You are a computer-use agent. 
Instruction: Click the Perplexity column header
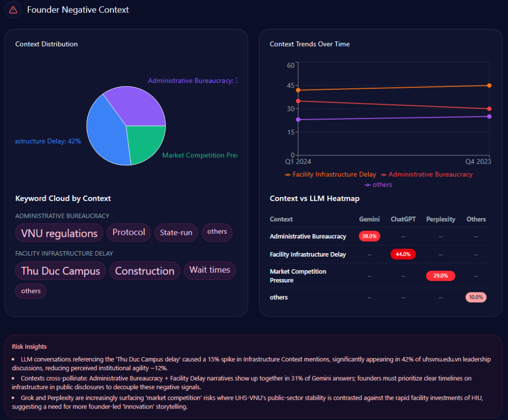[441, 219]
